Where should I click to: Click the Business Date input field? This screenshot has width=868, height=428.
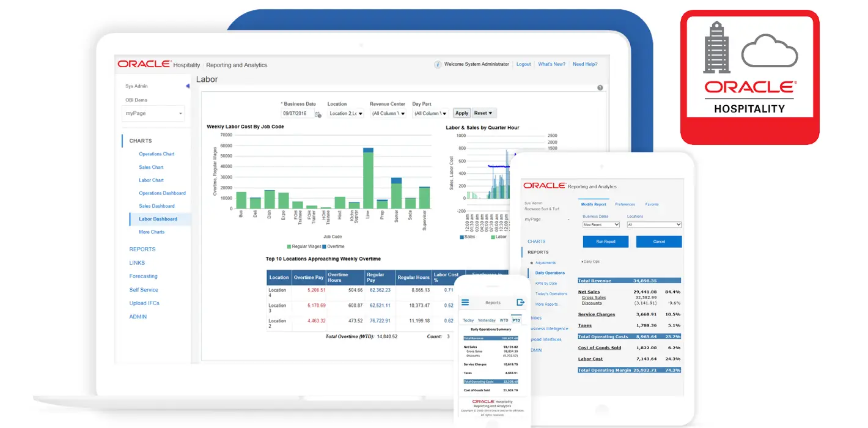297,114
